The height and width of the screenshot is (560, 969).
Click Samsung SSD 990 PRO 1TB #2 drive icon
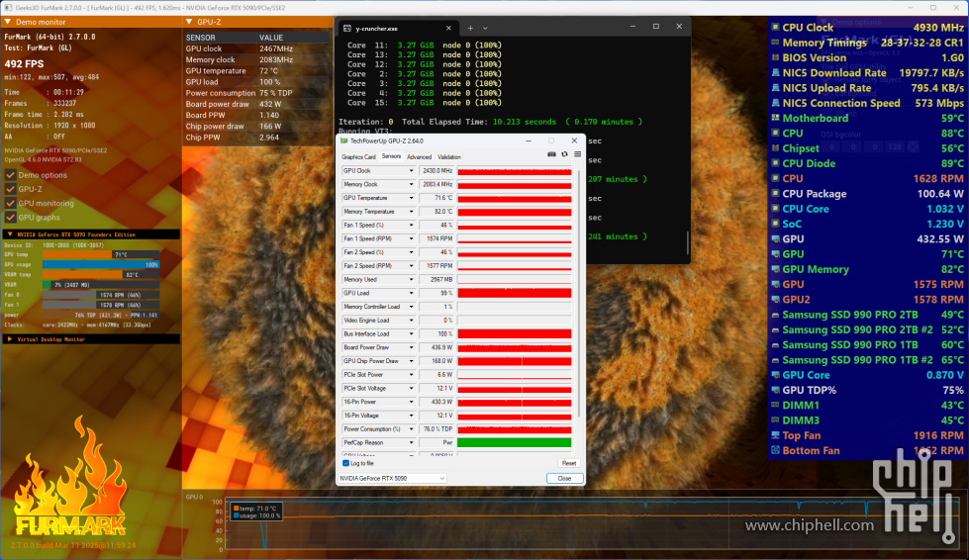click(775, 360)
